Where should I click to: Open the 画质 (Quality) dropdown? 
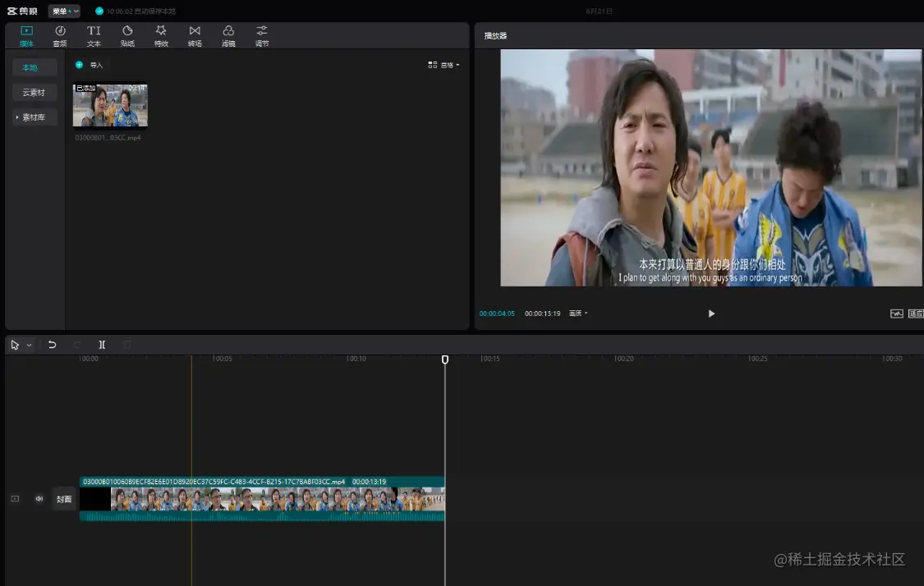click(x=578, y=314)
